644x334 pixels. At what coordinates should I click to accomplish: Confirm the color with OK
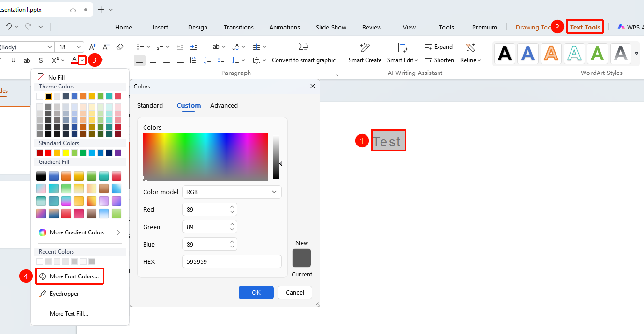click(x=256, y=292)
